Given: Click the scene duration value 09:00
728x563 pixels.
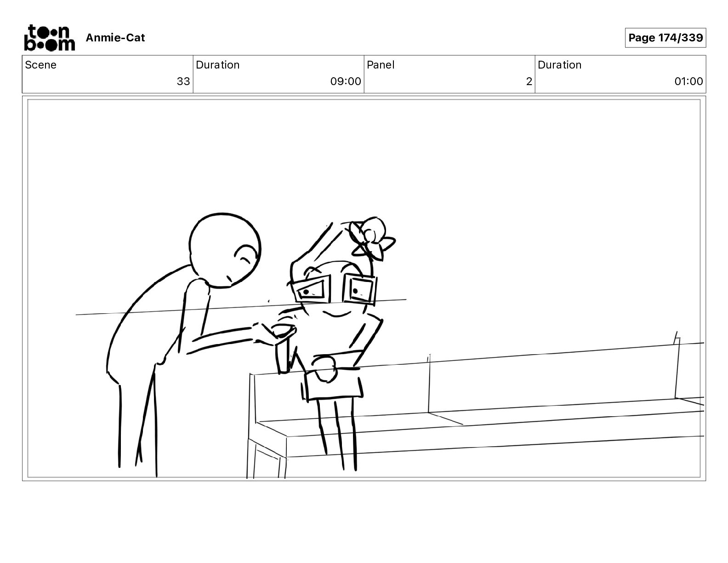Looking at the screenshot, I should coord(346,81).
